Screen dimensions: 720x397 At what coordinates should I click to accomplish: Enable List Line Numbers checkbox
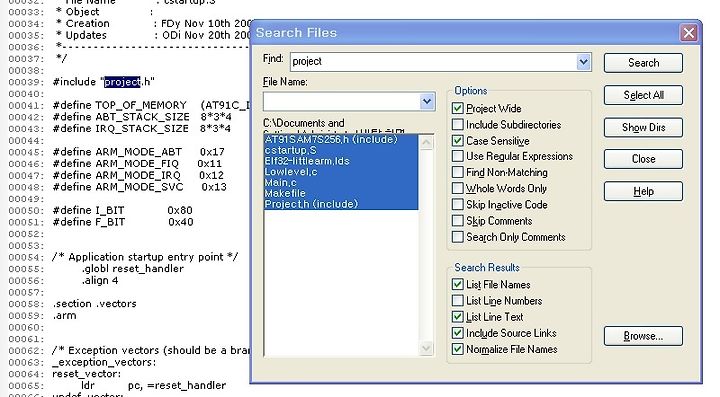click(457, 301)
